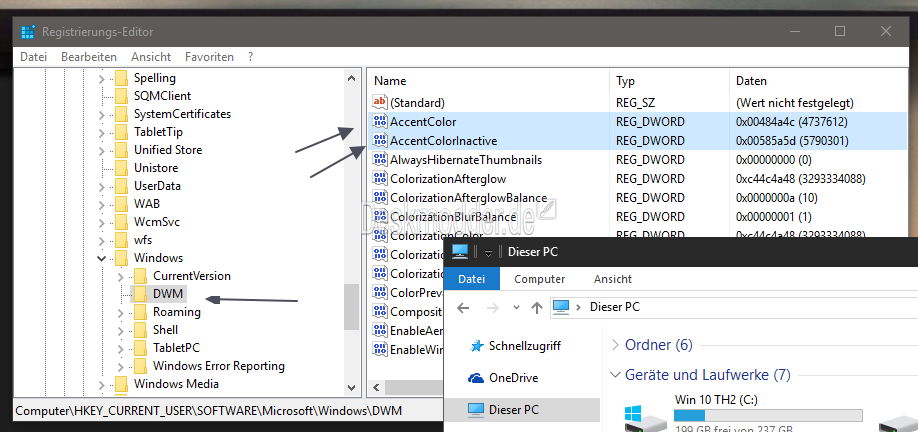Expand the Roaming subkey
Viewport: 918px width, 432px height.
pos(121,313)
